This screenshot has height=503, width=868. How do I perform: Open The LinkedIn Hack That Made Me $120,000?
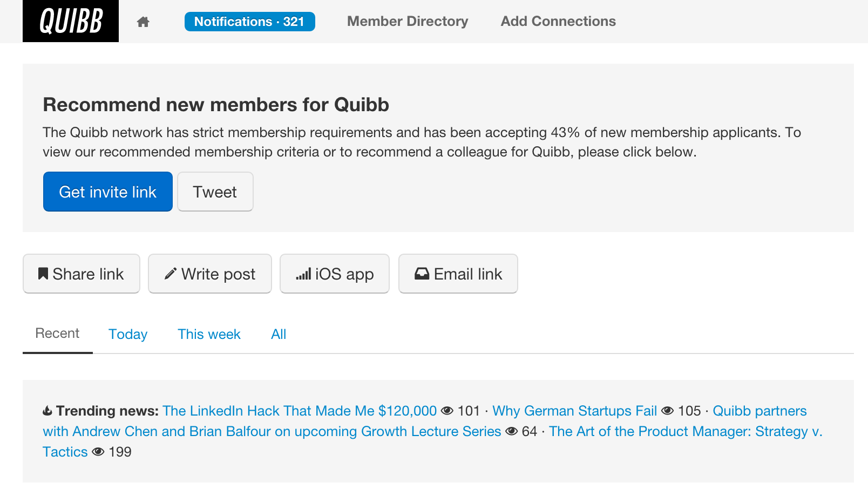click(300, 411)
